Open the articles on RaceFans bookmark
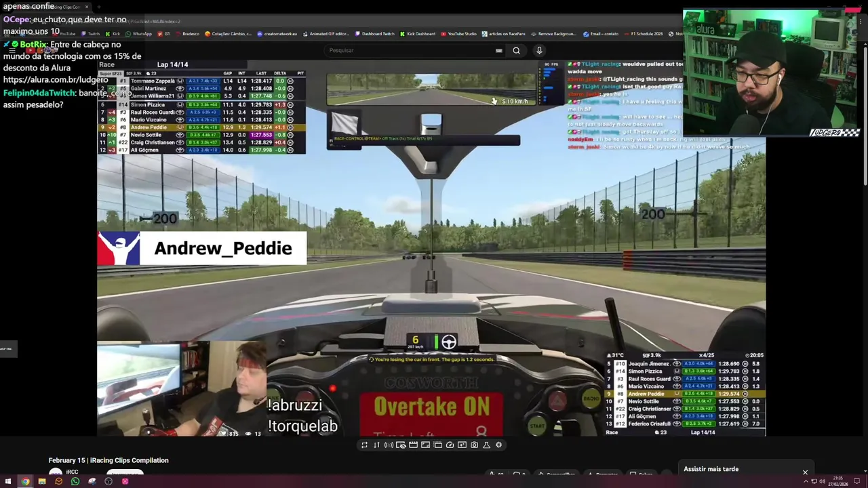868x488 pixels. pyautogui.click(x=504, y=34)
